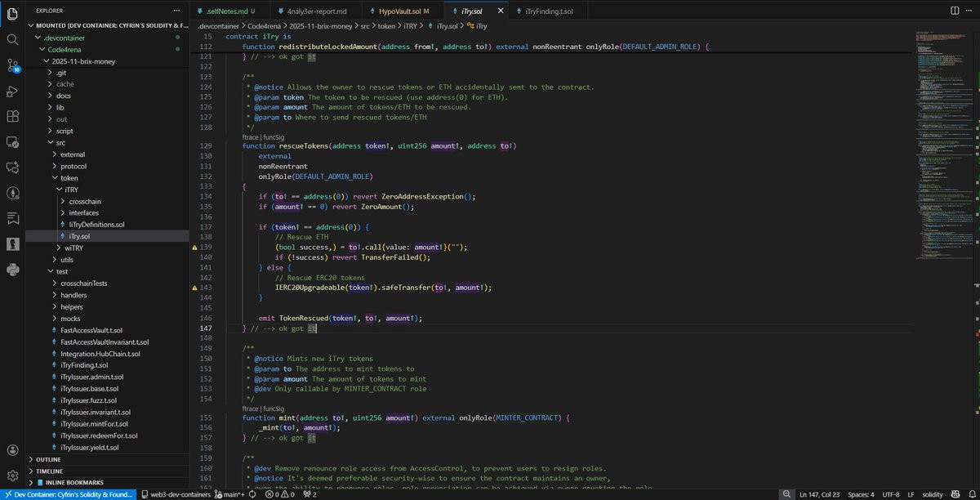The image size is (980, 500).
Task: Open the Search view icon
Action: 12,38
